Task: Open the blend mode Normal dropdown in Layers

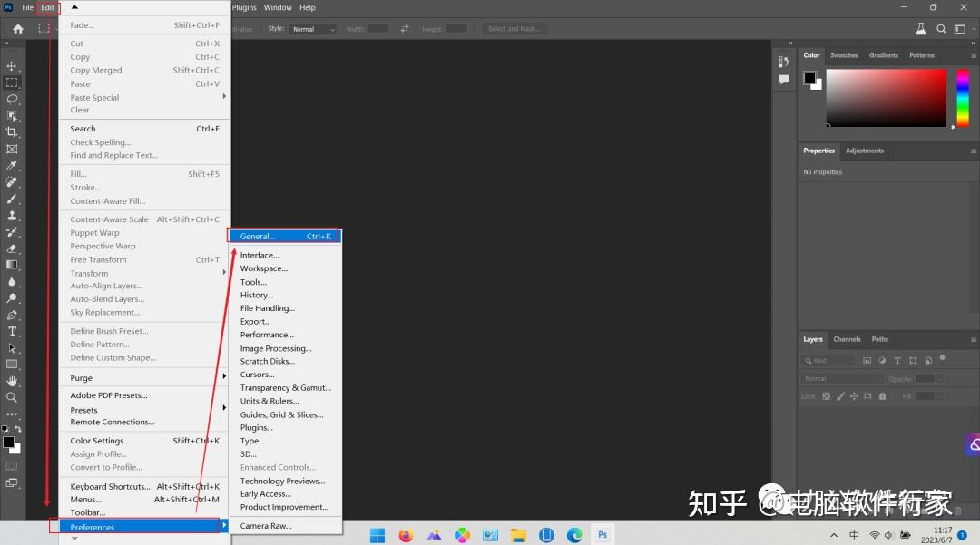Action: (x=841, y=379)
